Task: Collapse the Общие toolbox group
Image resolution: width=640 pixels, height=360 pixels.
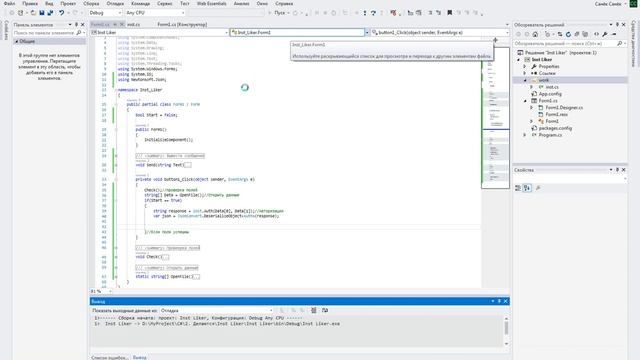Action: click(x=17, y=41)
